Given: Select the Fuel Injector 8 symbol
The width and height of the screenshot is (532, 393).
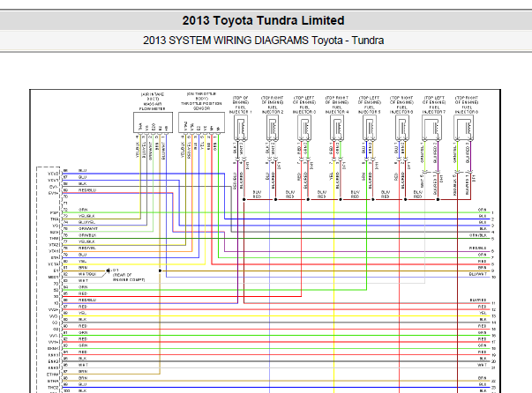Looking at the screenshot, I should 464,128.
